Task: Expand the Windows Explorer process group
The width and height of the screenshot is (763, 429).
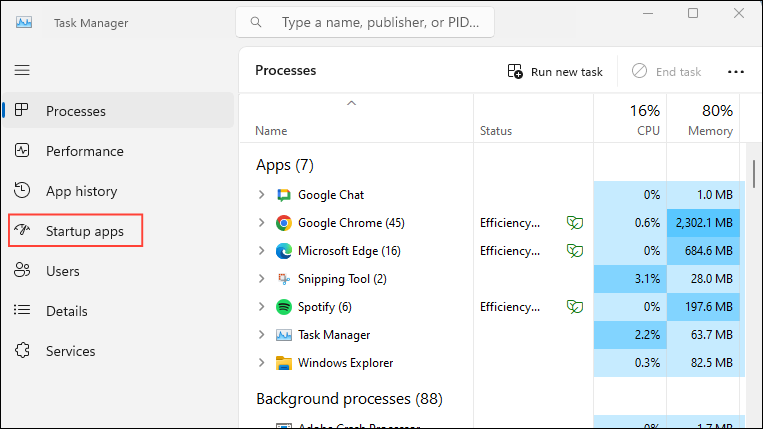Action: (261, 363)
